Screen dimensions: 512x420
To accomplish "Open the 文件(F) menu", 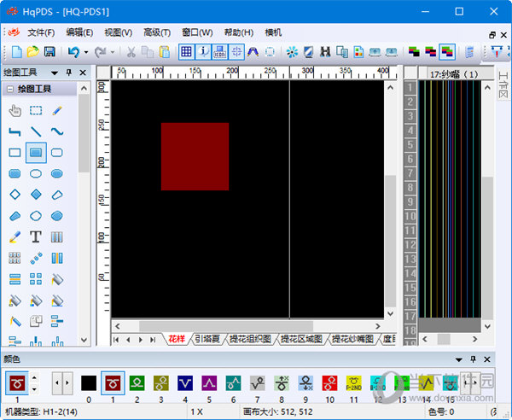I will click(x=41, y=32).
